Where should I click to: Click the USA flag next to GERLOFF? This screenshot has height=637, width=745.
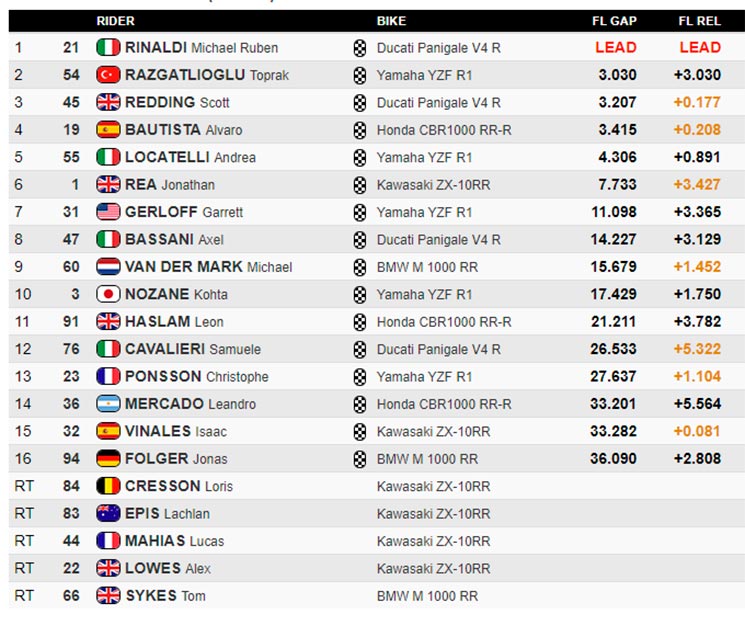coord(108,212)
